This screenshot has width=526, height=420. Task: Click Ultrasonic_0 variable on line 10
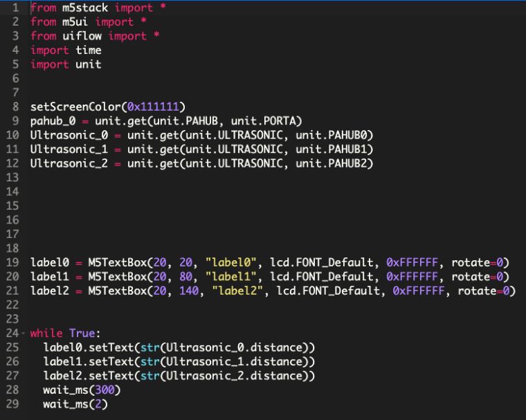[x=69, y=135]
